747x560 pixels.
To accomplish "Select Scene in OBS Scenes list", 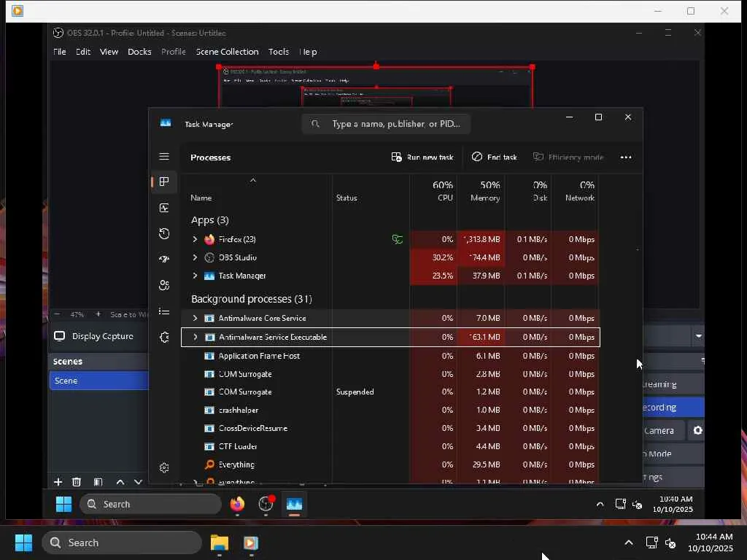I will pyautogui.click(x=99, y=381).
